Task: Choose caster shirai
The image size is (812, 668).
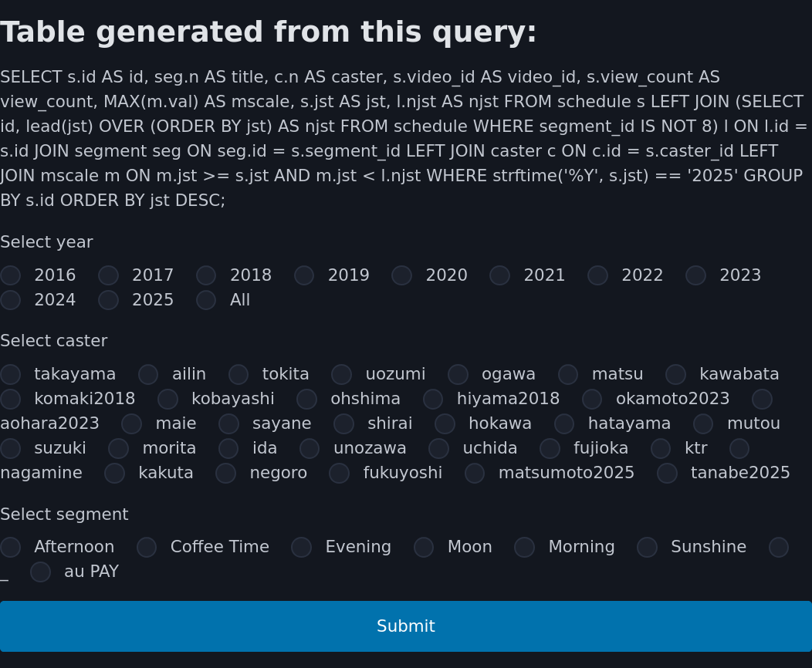Action: [x=343, y=423]
